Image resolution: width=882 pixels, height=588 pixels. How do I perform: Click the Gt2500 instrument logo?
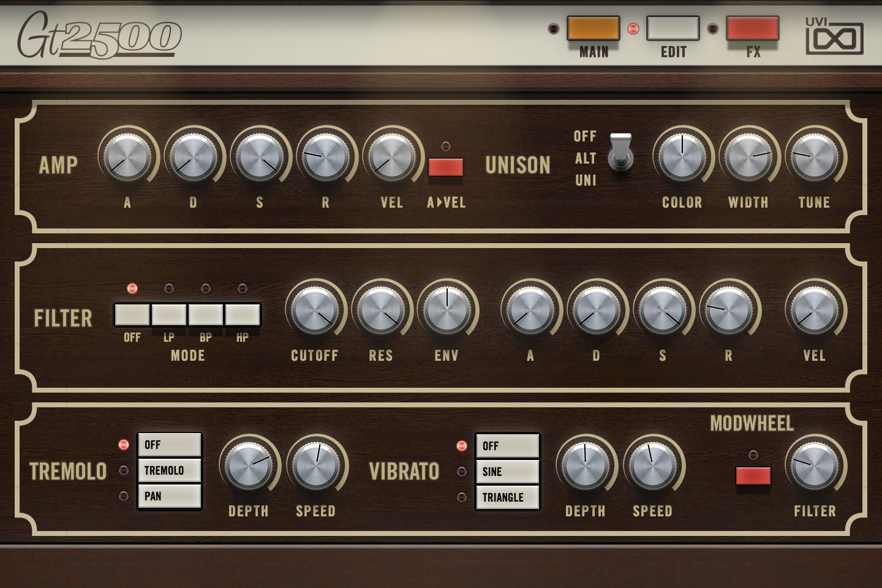(99, 34)
